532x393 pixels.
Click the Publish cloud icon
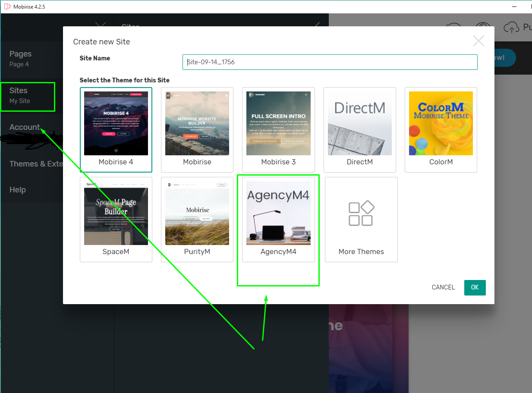pos(511,27)
